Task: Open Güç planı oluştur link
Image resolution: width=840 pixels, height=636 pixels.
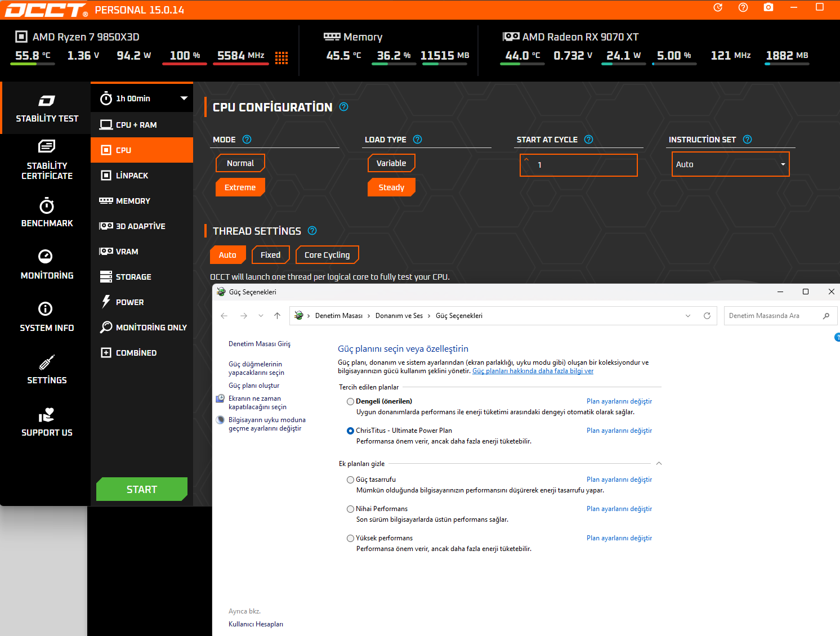Action: (x=254, y=386)
